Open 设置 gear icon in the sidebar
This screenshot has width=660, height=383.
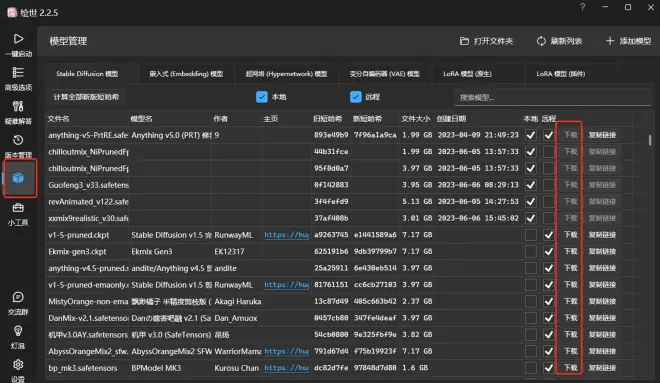tap(18, 364)
